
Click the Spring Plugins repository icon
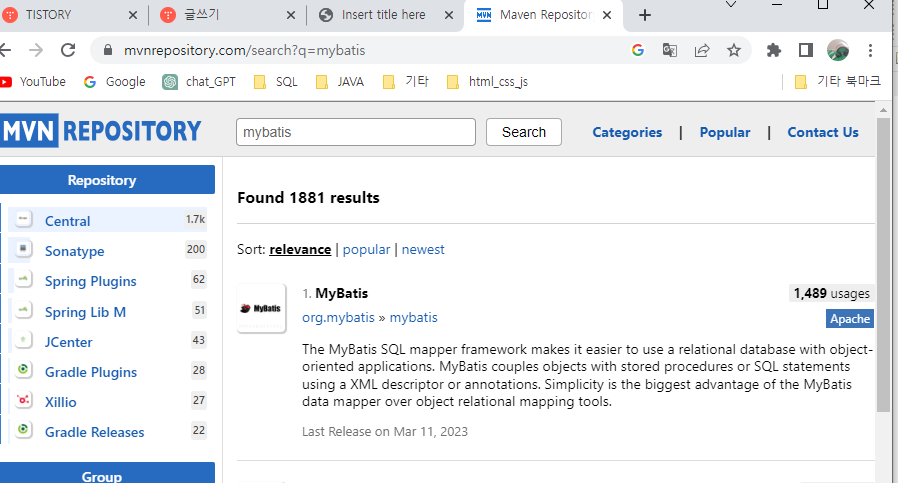click(x=23, y=280)
